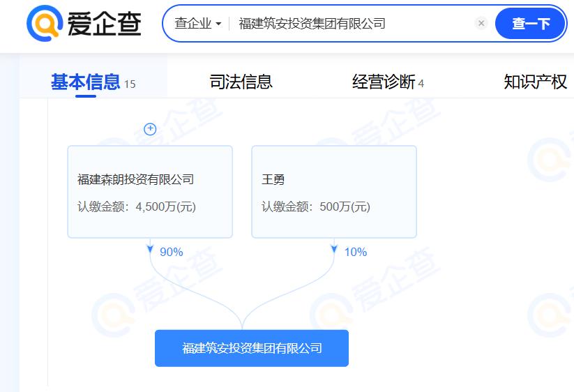Click the 90% shareholding label
The width and height of the screenshot is (574, 392).
tap(172, 252)
